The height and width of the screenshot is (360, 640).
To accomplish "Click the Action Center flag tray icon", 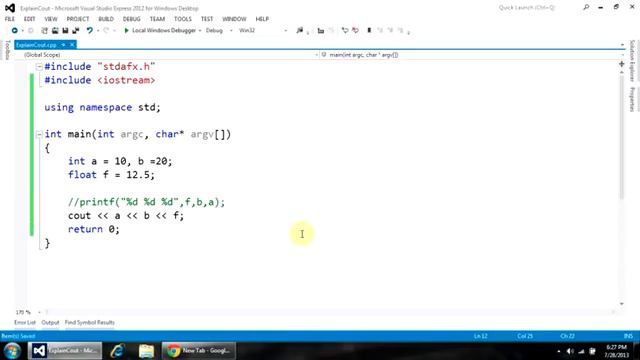I will [592, 351].
